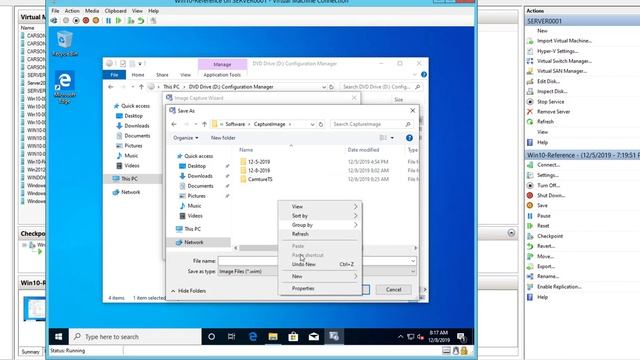Click Turn Off in Actions pane
The height and width of the screenshot is (360, 640).
coord(548,185)
